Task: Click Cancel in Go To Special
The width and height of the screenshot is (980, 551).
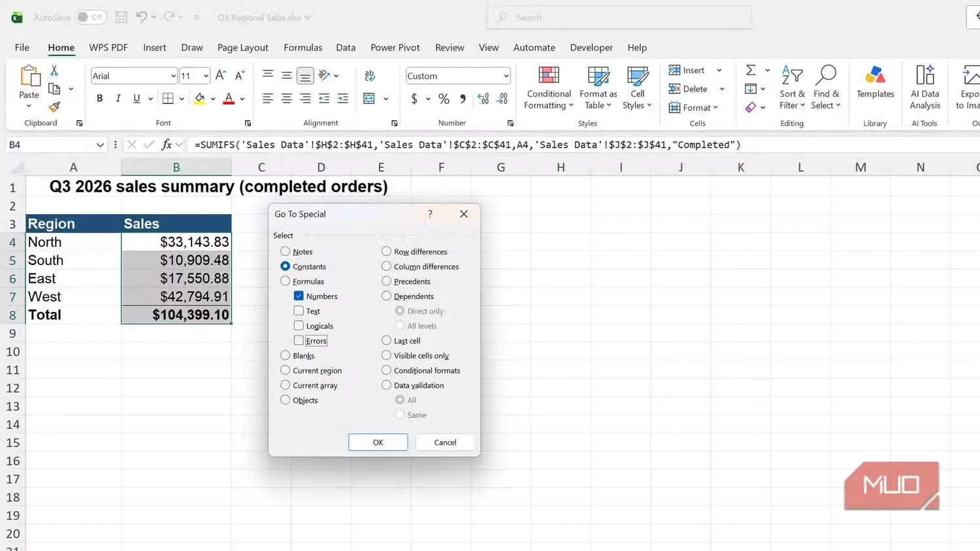Action: click(x=445, y=442)
